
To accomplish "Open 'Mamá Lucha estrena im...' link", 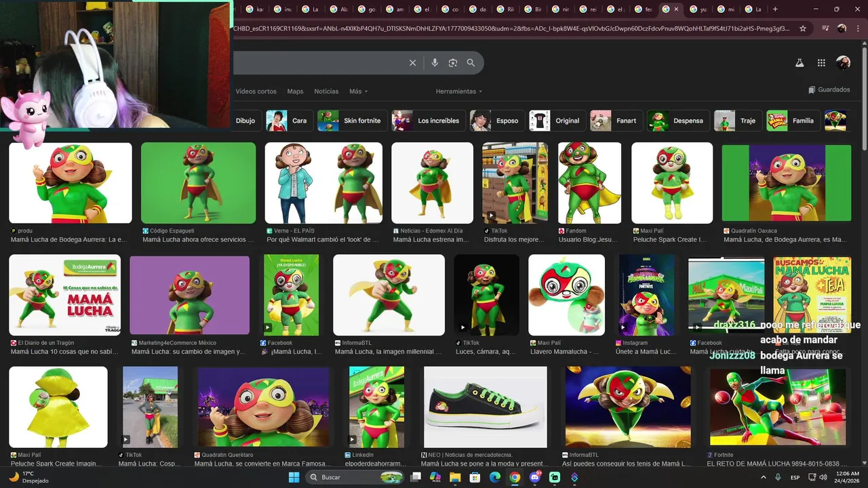I will pos(431,239).
